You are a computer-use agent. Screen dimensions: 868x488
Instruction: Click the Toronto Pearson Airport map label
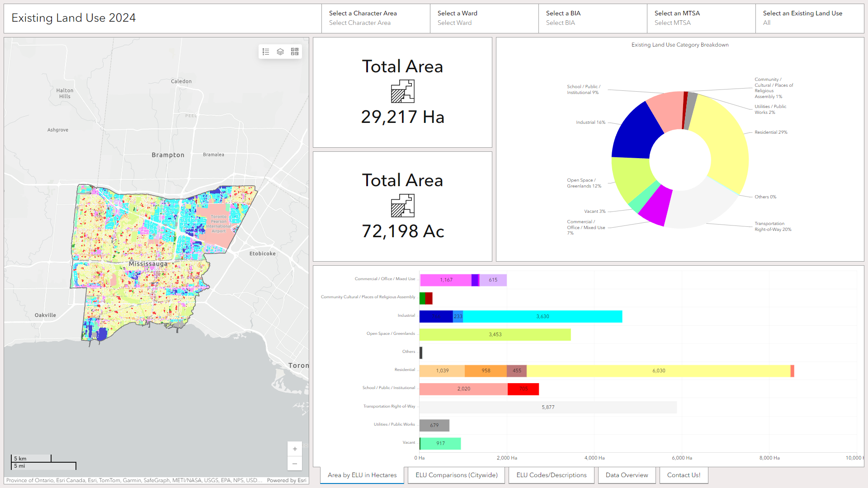[x=218, y=224]
